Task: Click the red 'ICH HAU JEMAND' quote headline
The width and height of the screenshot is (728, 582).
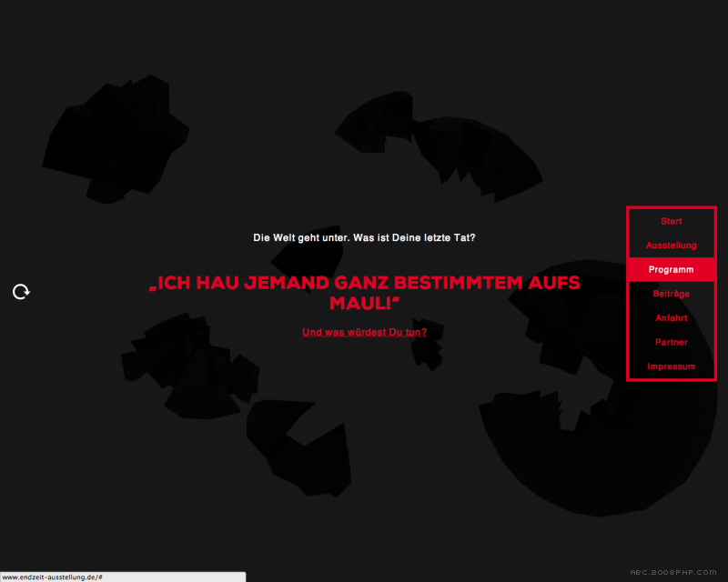Action: [364, 284]
